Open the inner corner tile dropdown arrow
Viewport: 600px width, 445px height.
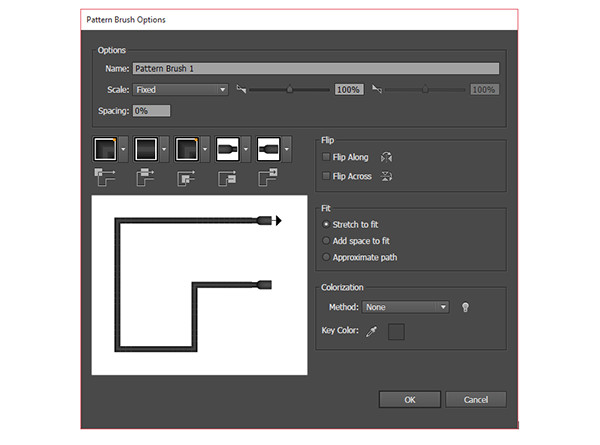[x=205, y=149]
